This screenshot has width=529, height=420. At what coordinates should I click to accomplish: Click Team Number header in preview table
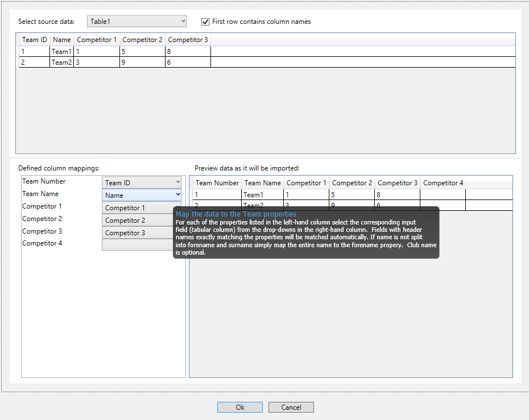coord(217,183)
